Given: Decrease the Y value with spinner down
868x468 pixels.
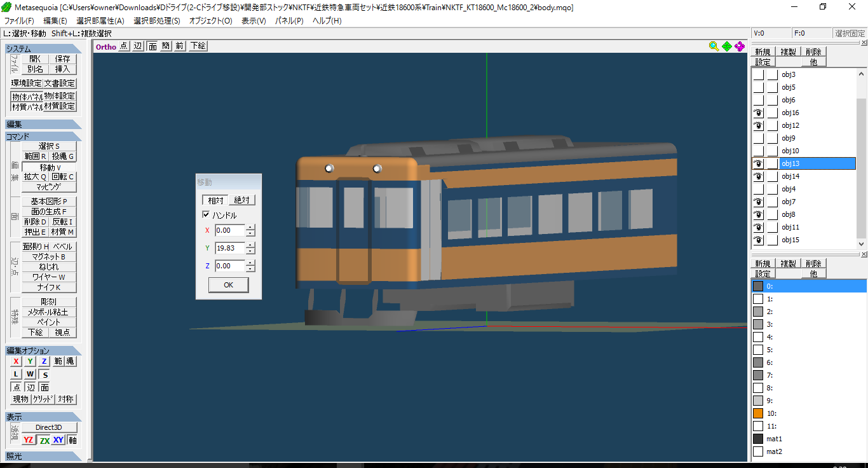Looking at the screenshot, I should coord(250,251).
